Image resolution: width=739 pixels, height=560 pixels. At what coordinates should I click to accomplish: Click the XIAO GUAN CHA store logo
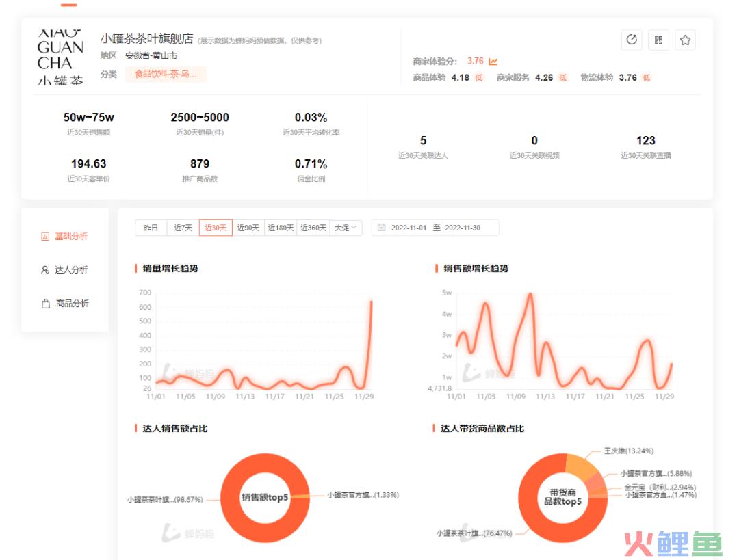click(x=60, y=57)
